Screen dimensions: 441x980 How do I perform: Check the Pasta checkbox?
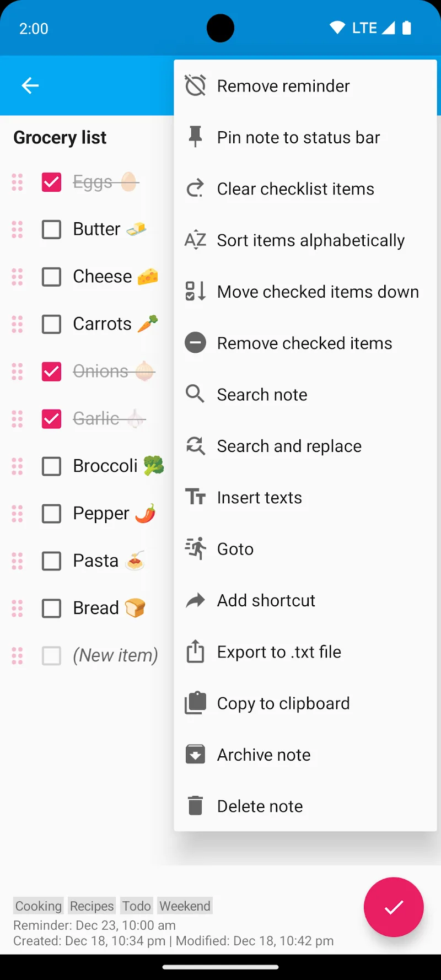tap(51, 561)
